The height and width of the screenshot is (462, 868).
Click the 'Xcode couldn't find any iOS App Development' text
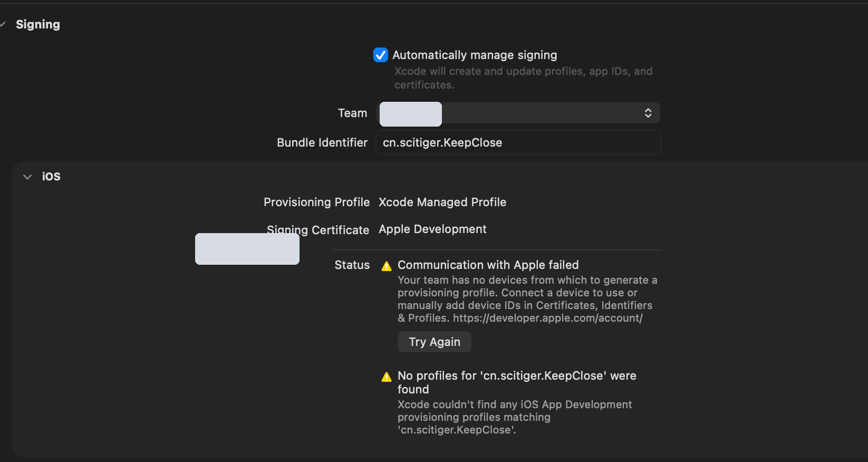pyautogui.click(x=515, y=417)
